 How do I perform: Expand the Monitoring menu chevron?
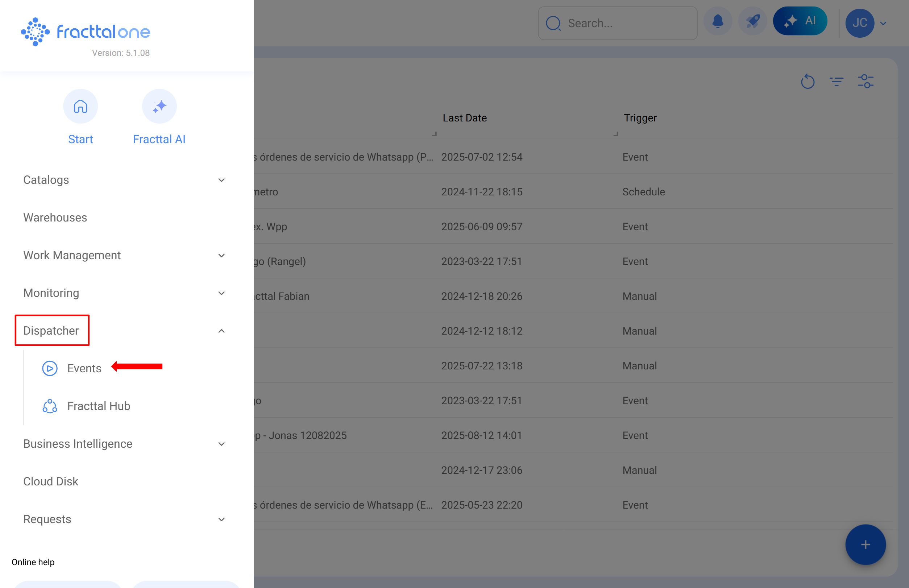click(221, 293)
